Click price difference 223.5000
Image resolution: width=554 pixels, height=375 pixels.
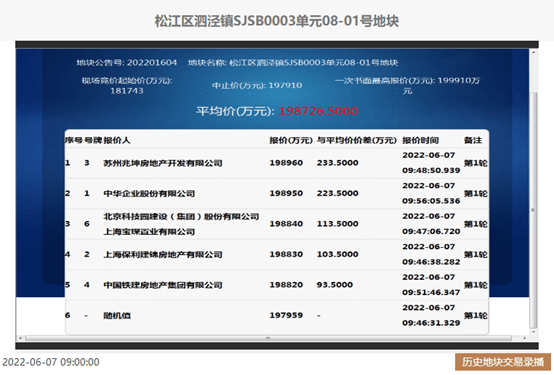click(337, 193)
